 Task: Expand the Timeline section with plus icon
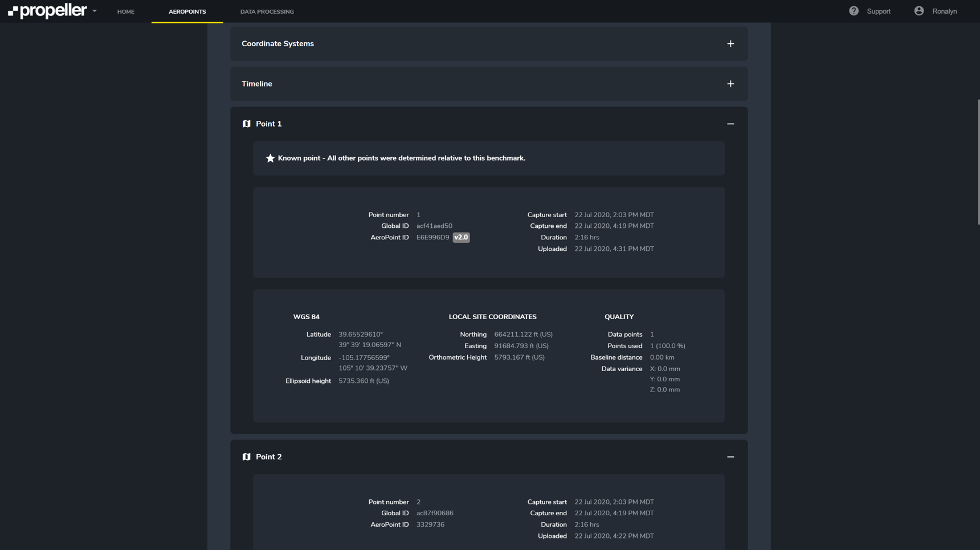coord(730,84)
